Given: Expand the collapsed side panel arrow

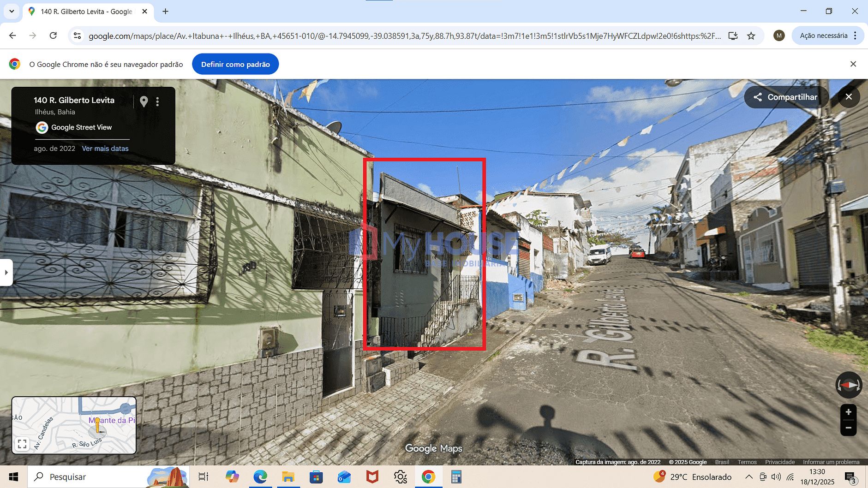Looking at the screenshot, I should pos(6,273).
